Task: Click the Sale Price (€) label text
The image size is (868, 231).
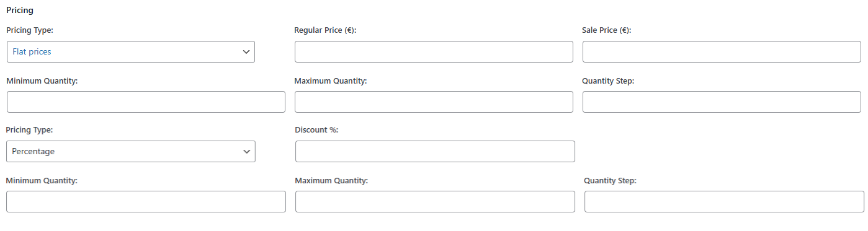Action: 607,30
